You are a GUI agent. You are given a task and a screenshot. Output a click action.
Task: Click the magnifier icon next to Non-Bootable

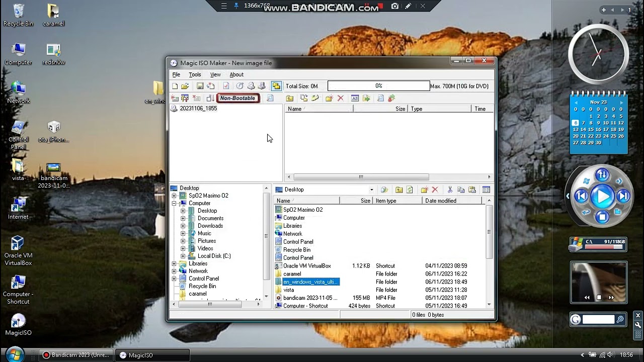pos(270,98)
